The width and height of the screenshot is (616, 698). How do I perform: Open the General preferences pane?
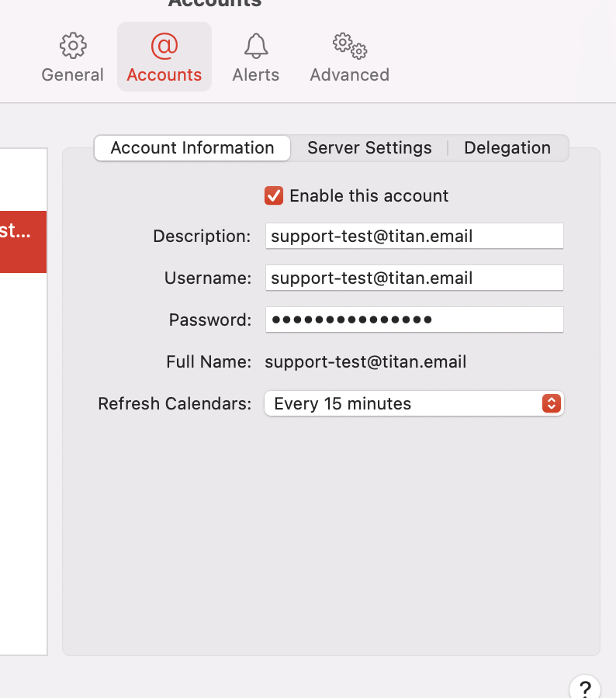click(x=73, y=57)
